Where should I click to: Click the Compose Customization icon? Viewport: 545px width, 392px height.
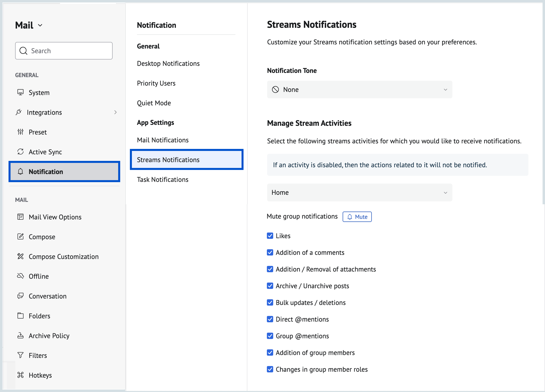point(20,256)
